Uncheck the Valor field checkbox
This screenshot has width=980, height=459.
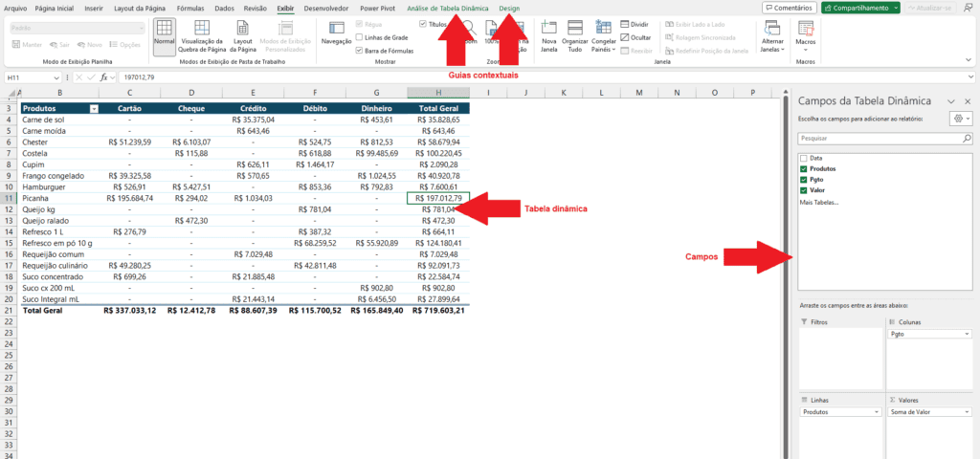point(804,190)
